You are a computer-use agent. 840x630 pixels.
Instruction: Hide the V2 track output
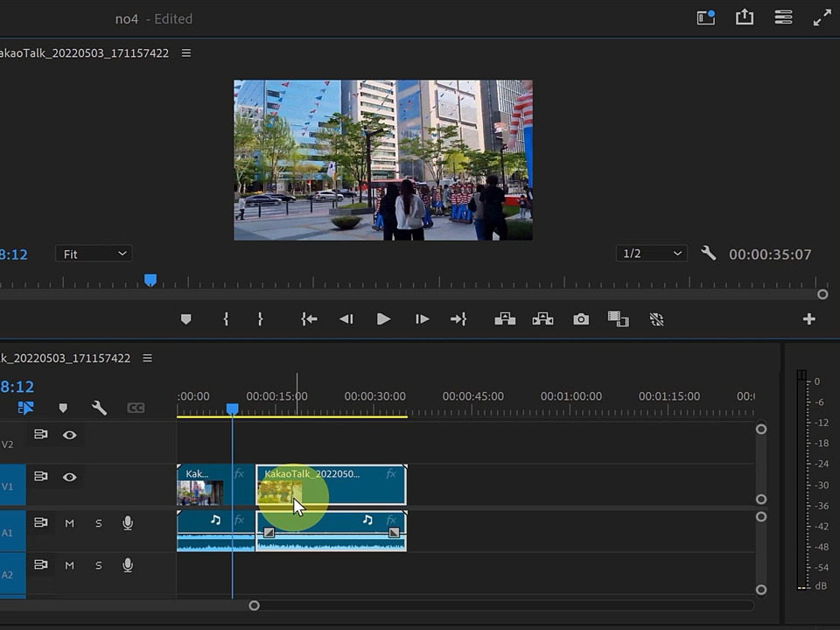tap(70, 435)
